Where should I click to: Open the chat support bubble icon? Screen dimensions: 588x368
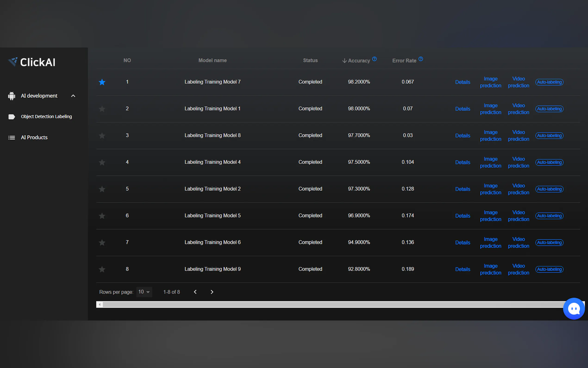click(574, 309)
